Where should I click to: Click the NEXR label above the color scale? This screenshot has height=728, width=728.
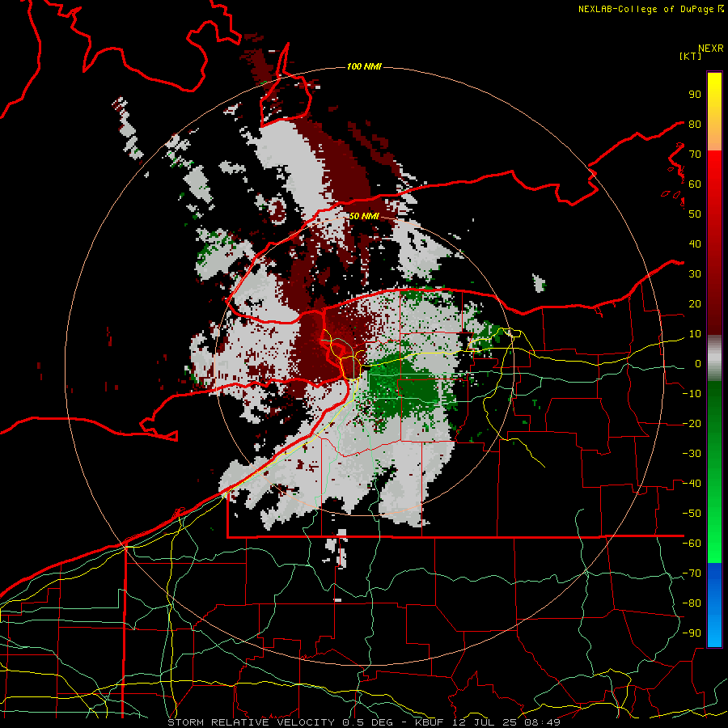(x=710, y=49)
